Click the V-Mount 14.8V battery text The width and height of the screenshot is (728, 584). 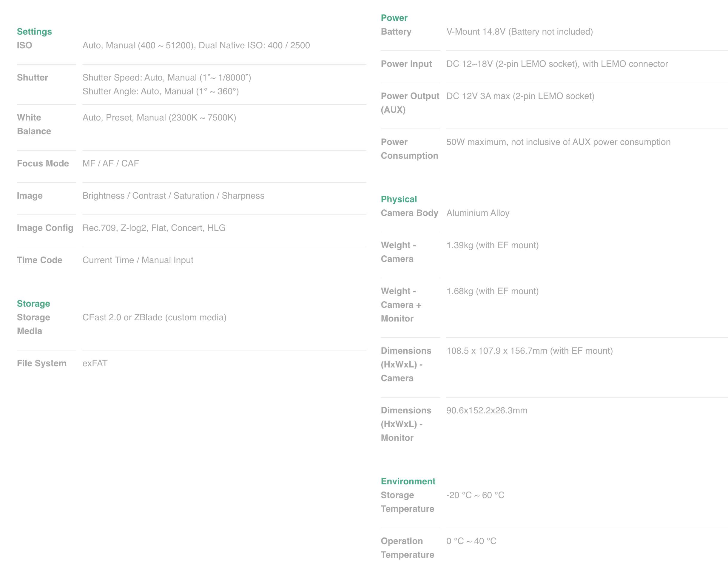coord(519,31)
